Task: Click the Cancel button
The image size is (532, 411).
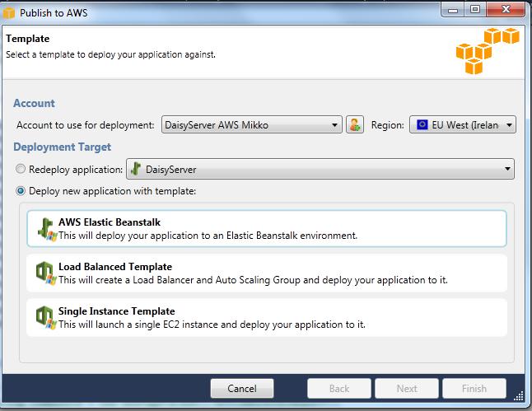Action: click(x=242, y=388)
